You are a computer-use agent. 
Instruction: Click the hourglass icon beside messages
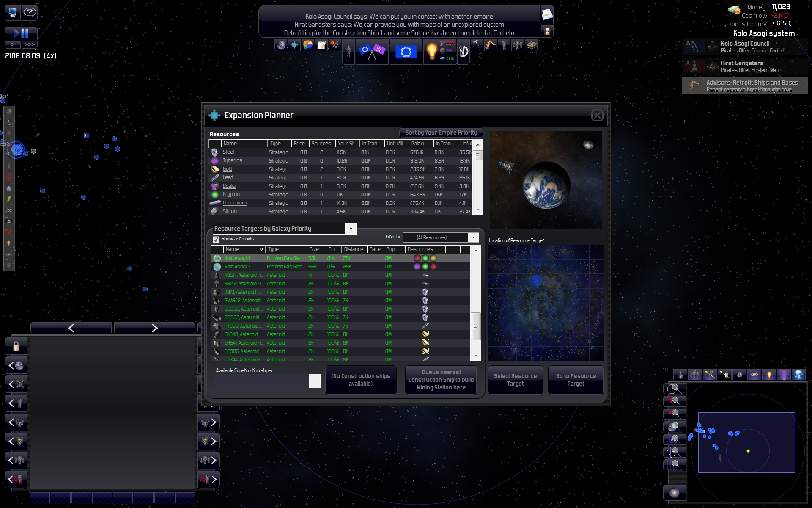547,31
